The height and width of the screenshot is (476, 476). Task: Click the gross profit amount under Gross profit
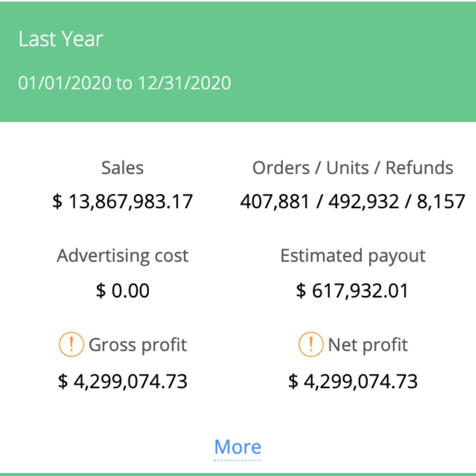(x=122, y=381)
